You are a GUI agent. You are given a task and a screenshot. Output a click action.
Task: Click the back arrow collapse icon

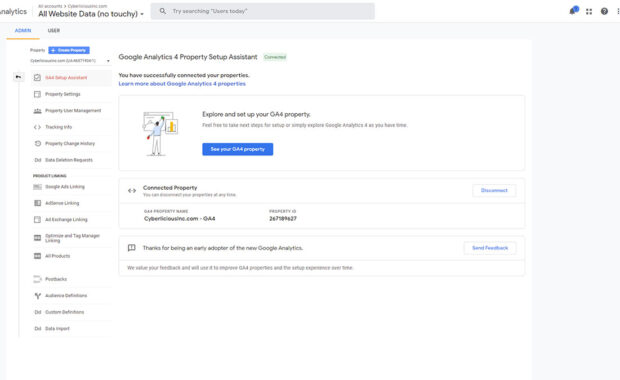click(18, 77)
